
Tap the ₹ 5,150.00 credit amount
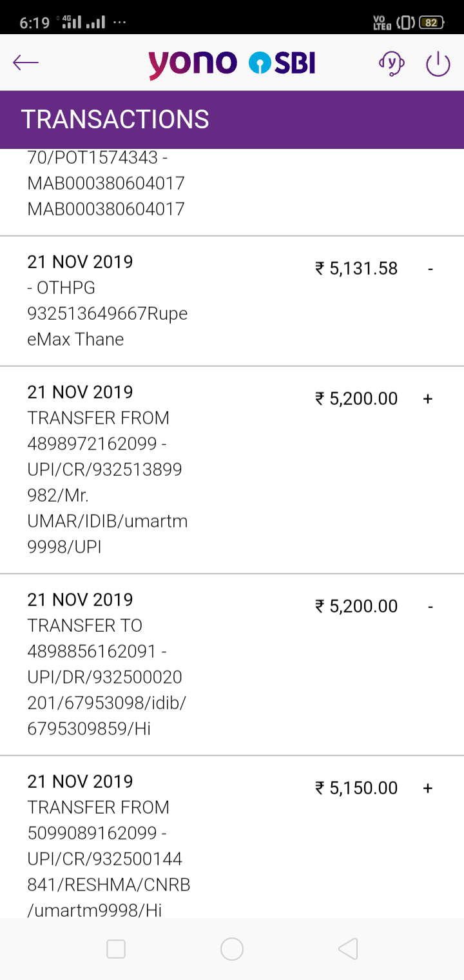[x=356, y=788]
